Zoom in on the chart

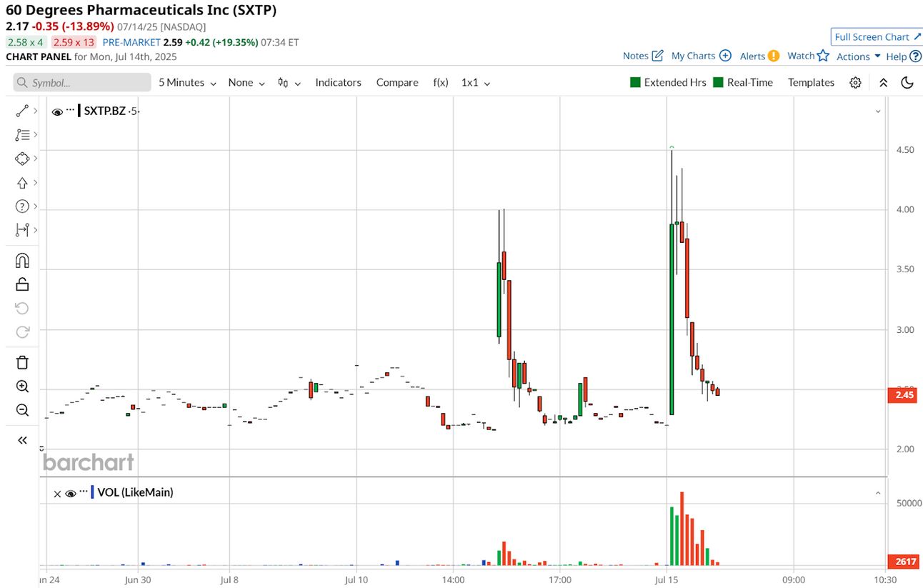22,387
